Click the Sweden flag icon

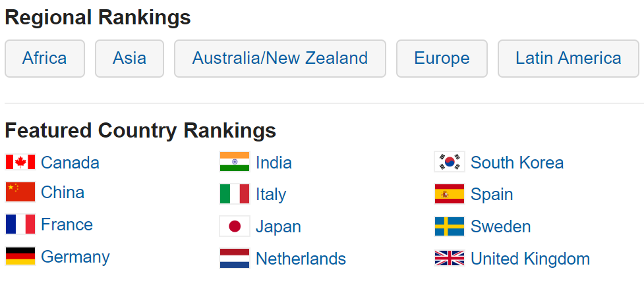click(450, 226)
